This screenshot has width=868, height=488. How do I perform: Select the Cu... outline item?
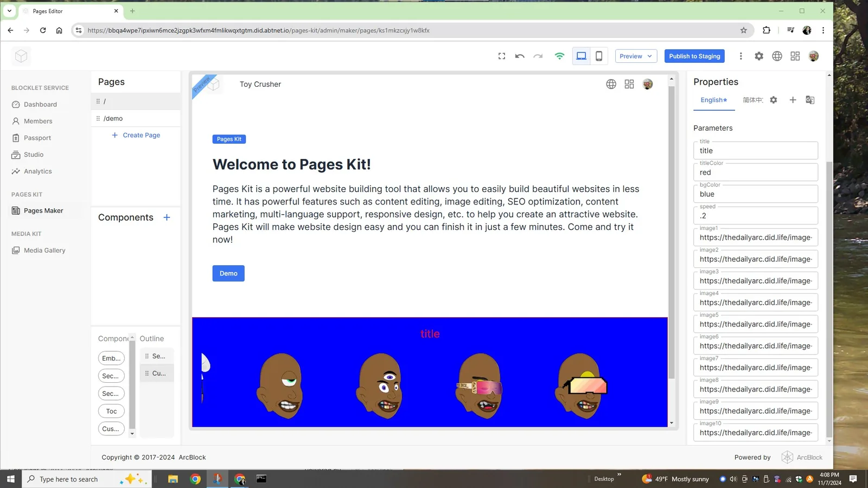[x=157, y=373]
